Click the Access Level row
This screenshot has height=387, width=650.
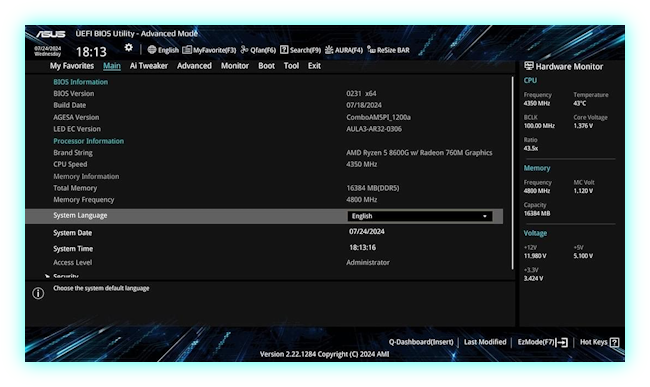pyautogui.click(x=264, y=263)
